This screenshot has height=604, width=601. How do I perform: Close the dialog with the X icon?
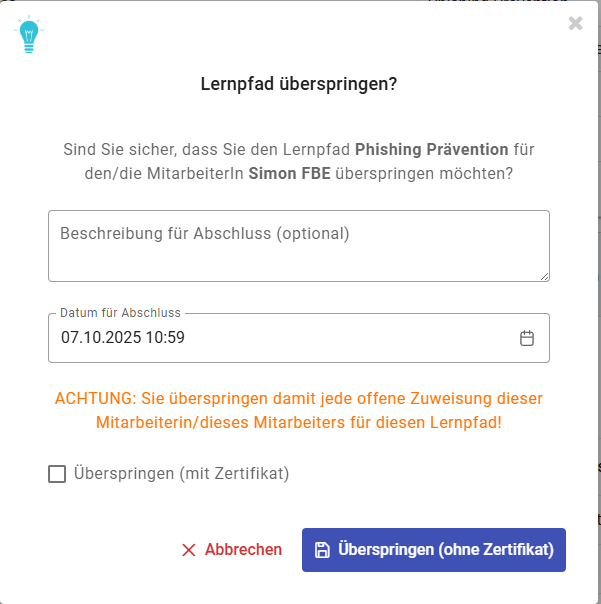click(x=575, y=23)
